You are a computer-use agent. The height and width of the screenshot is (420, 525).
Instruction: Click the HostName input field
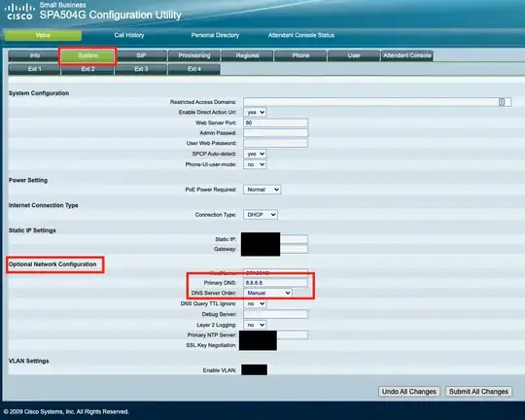[x=275, y=272]
